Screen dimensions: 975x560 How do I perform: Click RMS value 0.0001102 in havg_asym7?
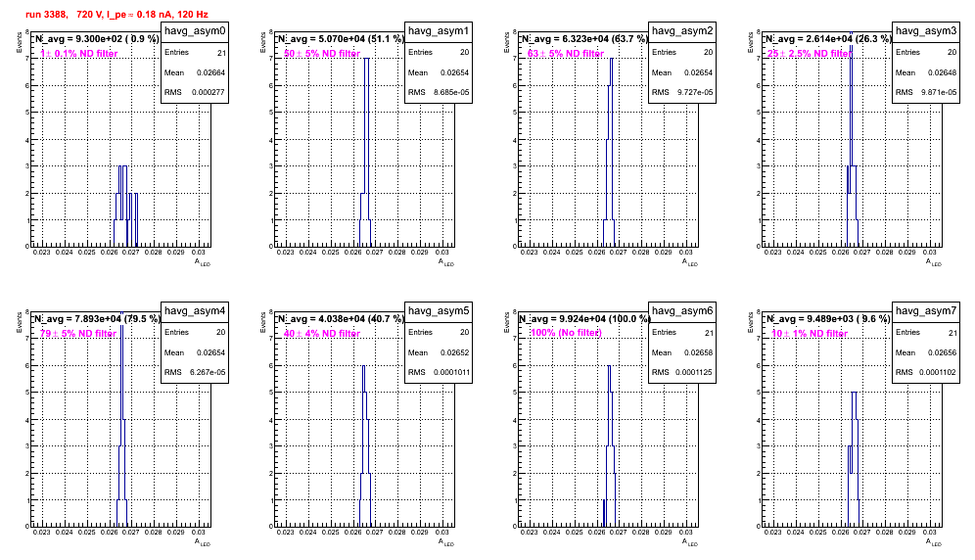point(939,372)
